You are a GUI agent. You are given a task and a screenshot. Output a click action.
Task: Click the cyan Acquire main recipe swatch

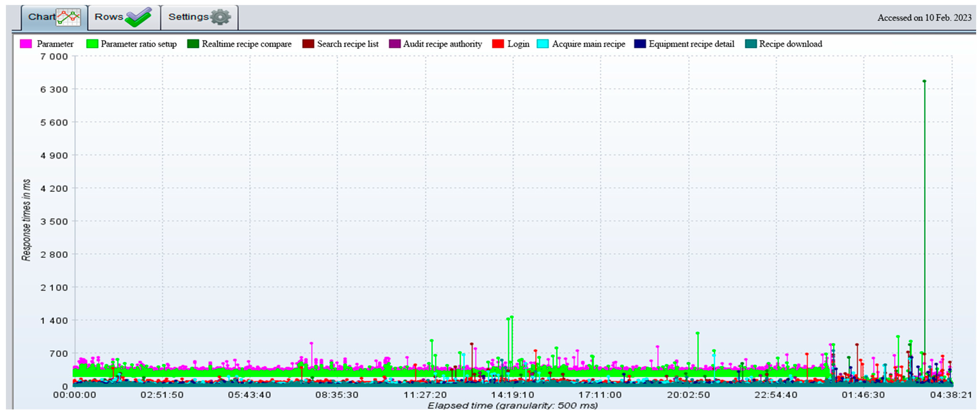(x=542, y=44)
